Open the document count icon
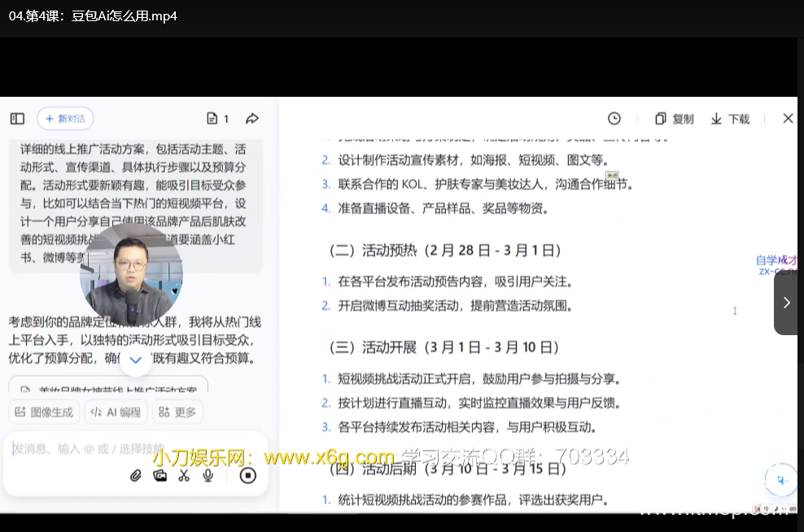Viewport: 804px width, 532px height. click(217, 119)
